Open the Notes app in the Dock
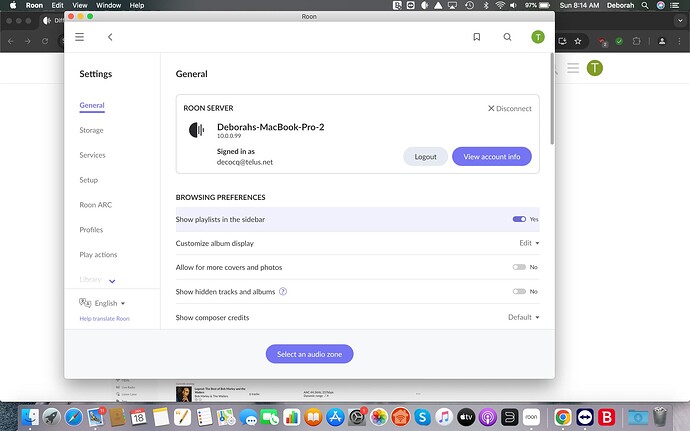The image size is (690, 431). coord(161,417)
